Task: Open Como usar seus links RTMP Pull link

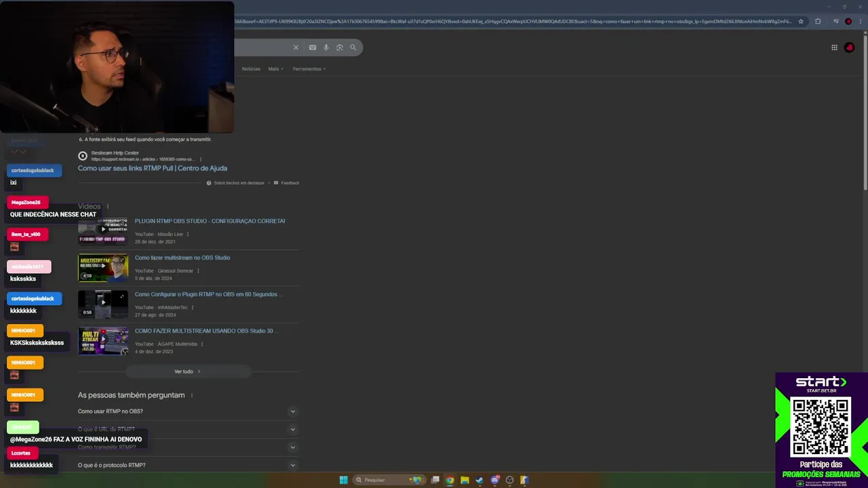Action: [153, 168]
